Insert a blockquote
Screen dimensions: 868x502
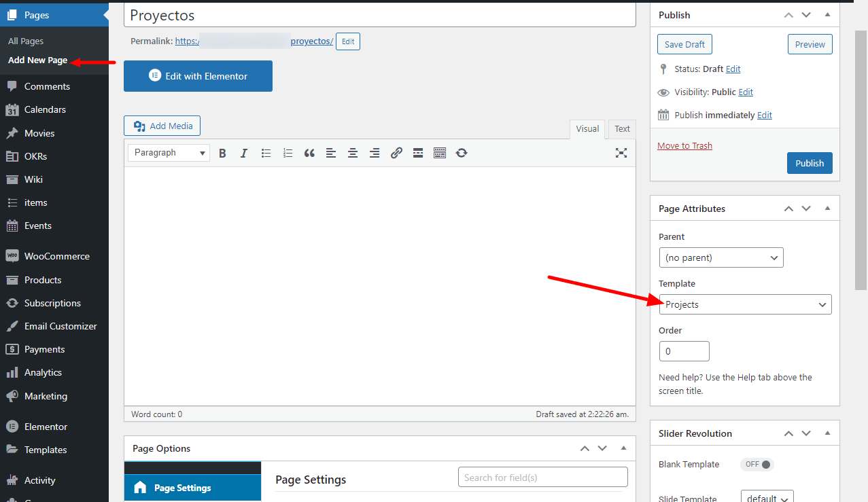pos(309,154)
